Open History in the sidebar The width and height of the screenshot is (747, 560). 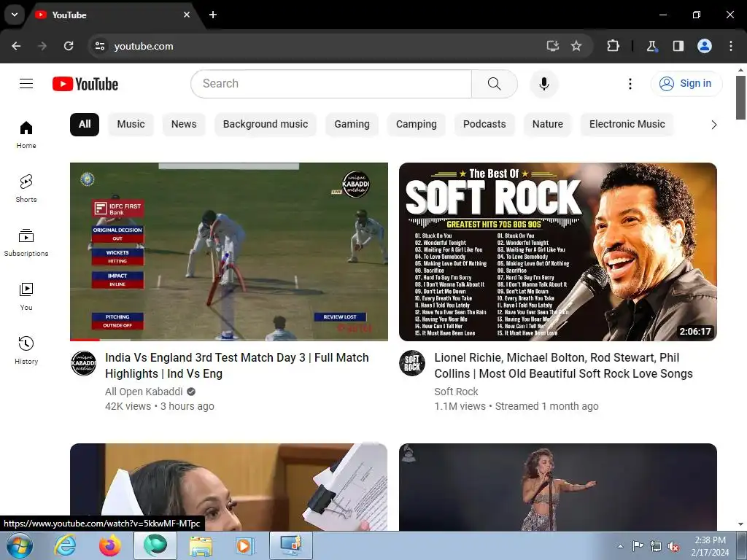tap(26, 350)
